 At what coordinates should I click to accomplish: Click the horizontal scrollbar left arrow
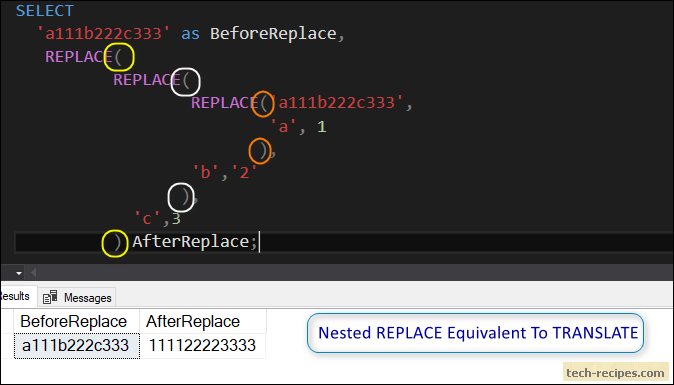(34, 272)
